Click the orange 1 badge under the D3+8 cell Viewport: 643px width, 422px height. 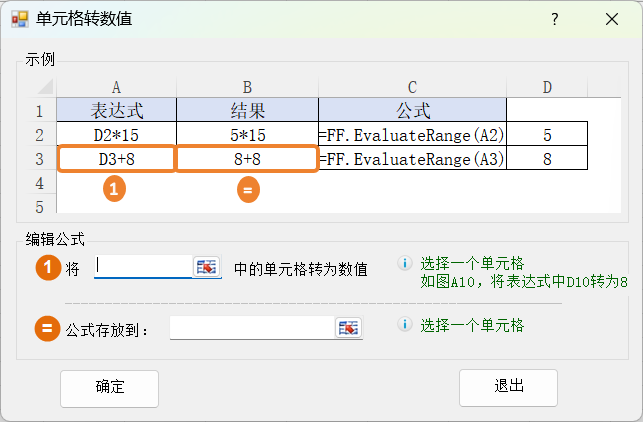[x=116, y=189]
